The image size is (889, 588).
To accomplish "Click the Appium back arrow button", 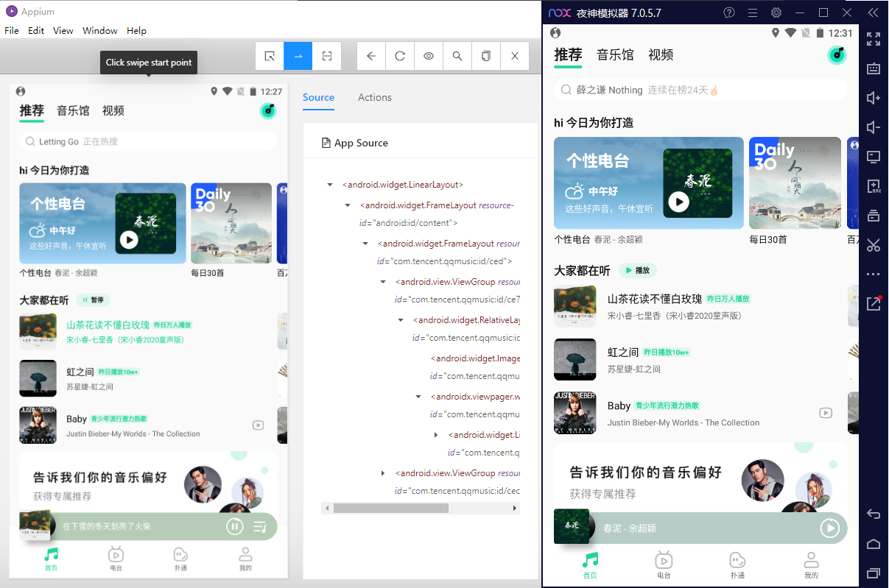I will pos(371,56).
